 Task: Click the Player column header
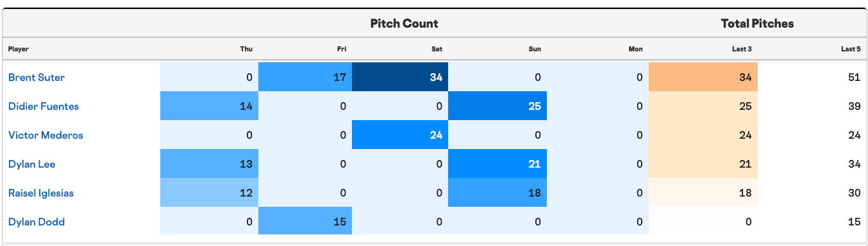pyautogui.click(x=19, y=49)
